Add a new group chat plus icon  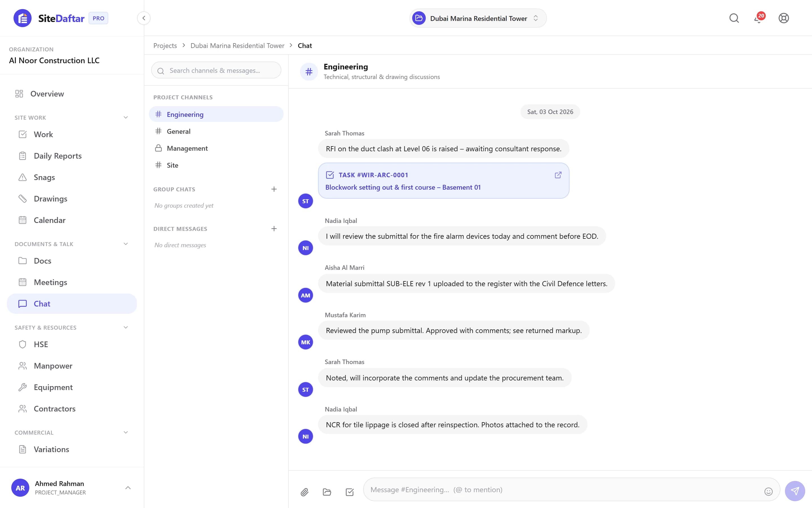pyautogui.click(x=274, y=189)
